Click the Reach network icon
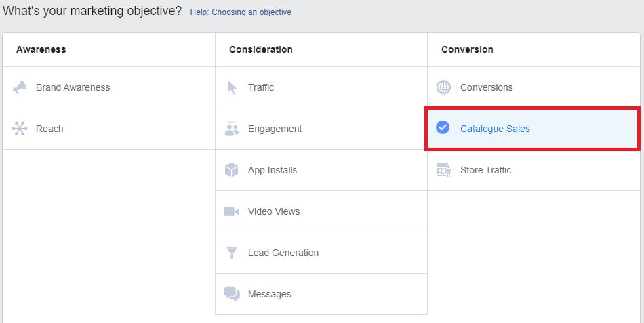The height and width of the screenshot is (323, 644). click(20, 129)
